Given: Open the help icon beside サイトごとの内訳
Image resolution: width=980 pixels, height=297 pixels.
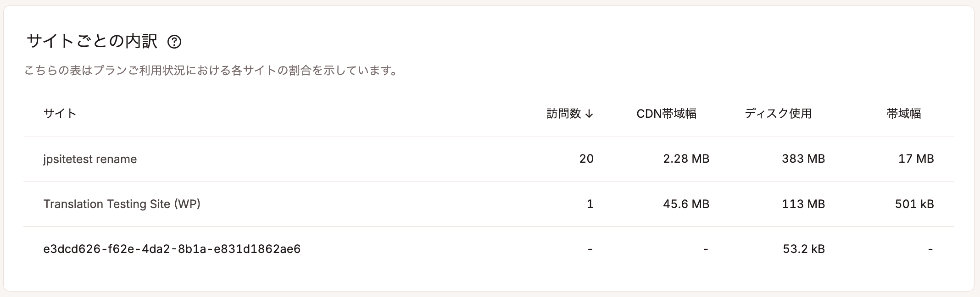Looking at the screenshot, I should click(x=174, y=42).
